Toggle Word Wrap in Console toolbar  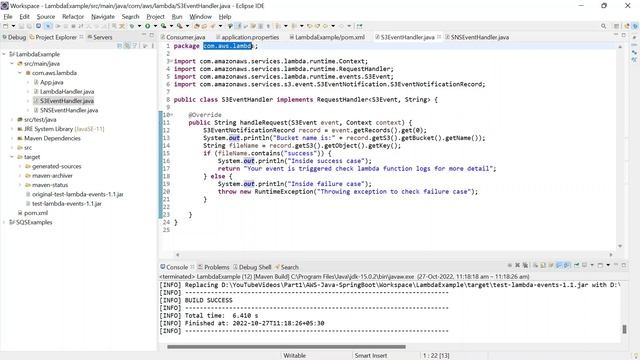pos(551,265)
